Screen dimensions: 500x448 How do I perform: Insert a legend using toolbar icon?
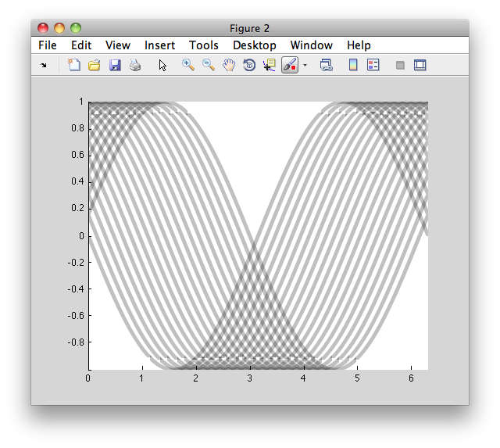373,65
